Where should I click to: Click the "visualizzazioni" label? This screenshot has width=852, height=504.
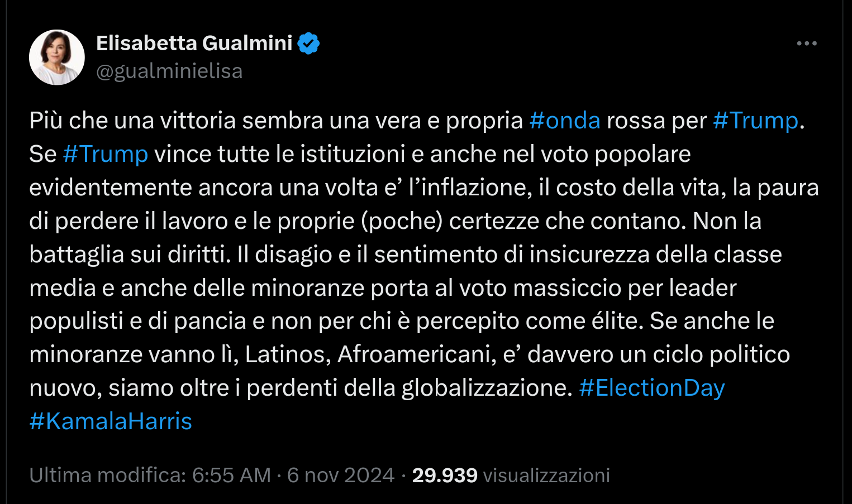[546, 476]
